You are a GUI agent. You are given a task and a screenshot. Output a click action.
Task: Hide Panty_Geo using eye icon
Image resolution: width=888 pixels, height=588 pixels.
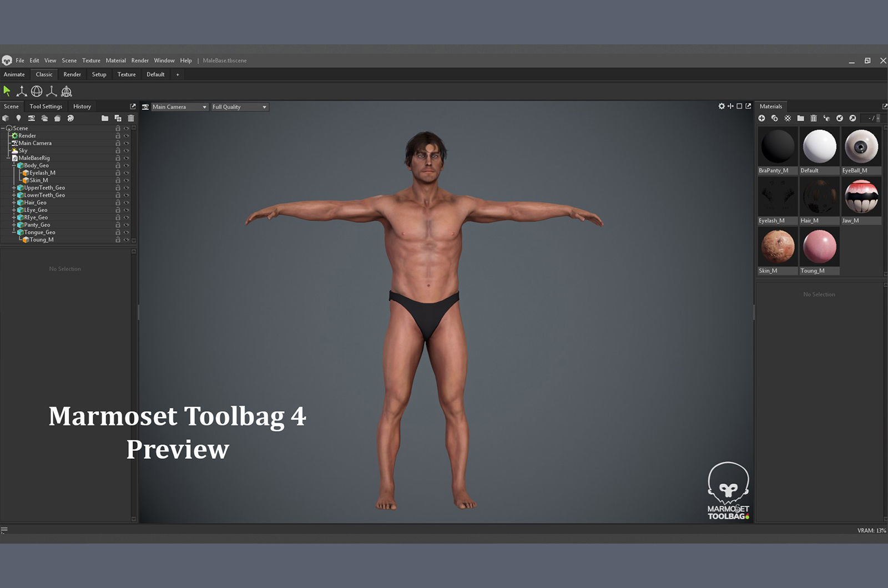pyautogui.click(x=126, y=225)
